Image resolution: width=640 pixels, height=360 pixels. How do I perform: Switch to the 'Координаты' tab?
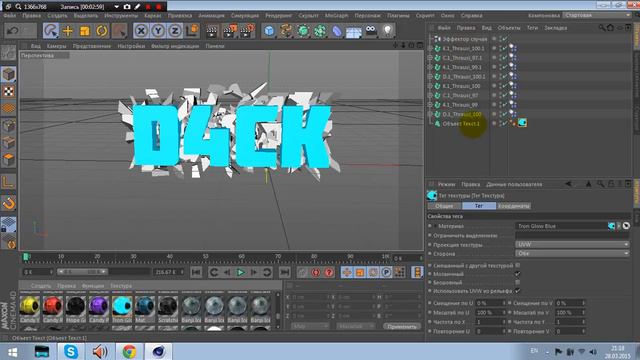[x=513, y=206]
